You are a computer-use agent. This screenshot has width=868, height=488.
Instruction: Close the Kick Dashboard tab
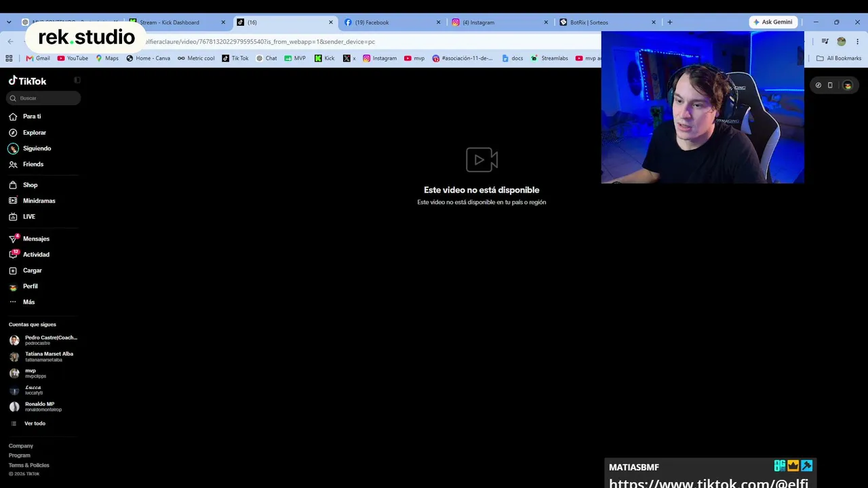223,22
